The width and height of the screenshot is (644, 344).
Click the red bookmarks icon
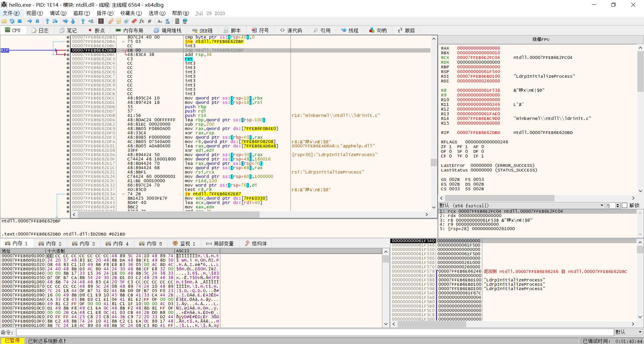pyautogui.click(x=134, y=21)
